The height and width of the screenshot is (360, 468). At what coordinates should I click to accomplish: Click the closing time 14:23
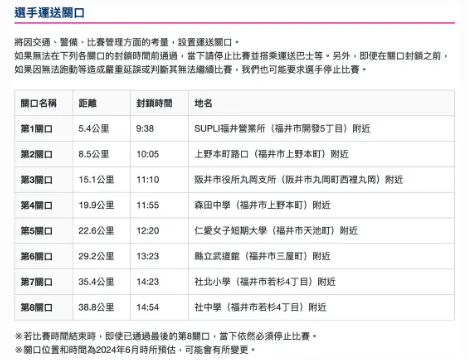point(148,282)
